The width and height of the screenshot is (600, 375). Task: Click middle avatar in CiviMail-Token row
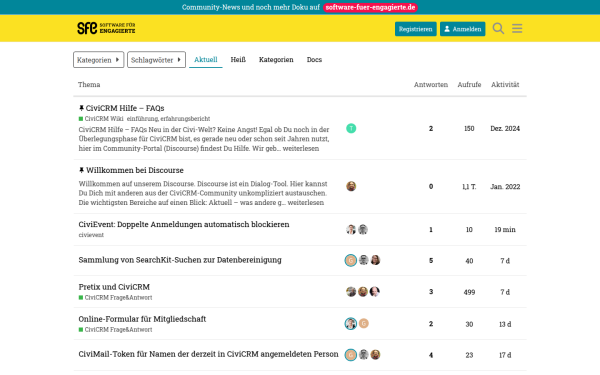coord(364,355)
